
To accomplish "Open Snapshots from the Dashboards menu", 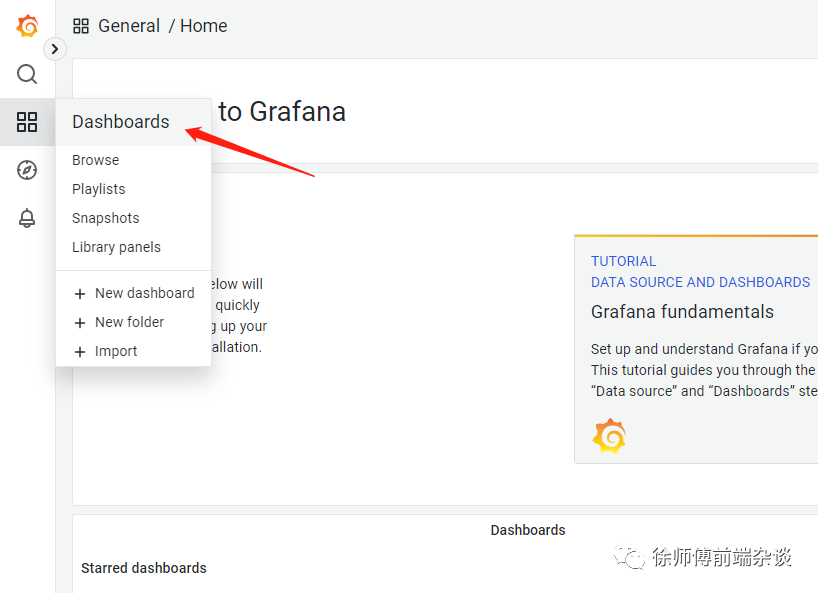I will click(x=105, y=218).
